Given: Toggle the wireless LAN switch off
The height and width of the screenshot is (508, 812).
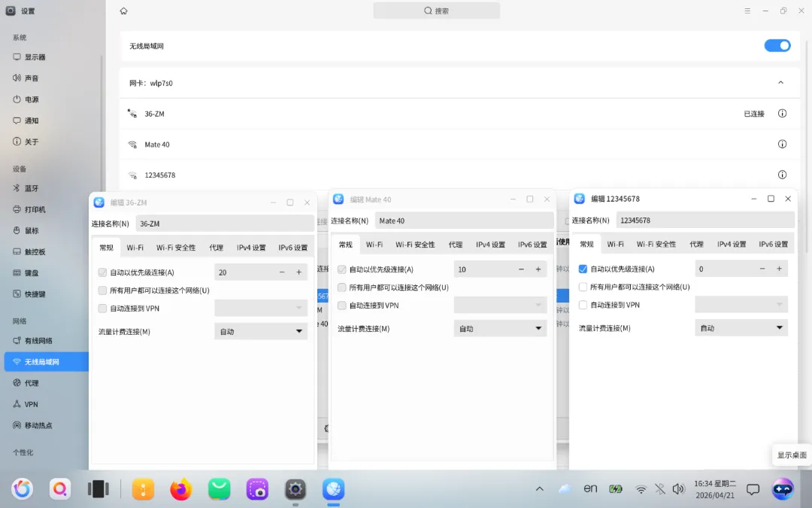Looking at the screenshot, I should (x=777, y=46).
